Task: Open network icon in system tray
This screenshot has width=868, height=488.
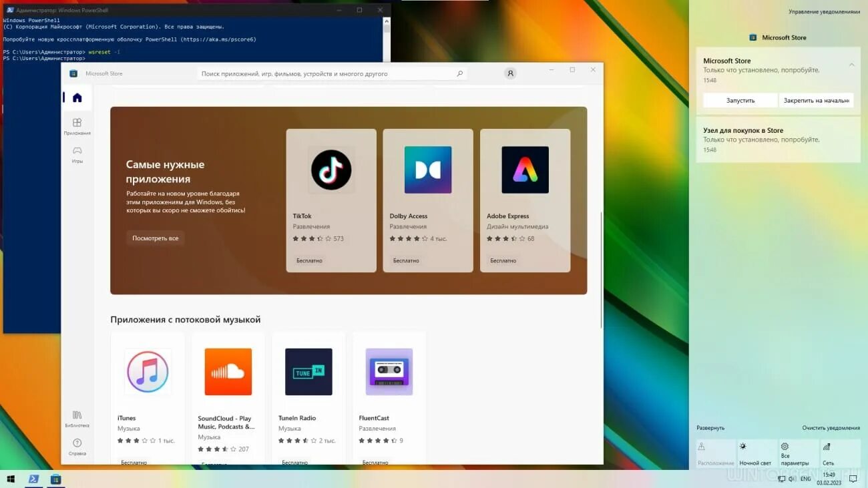Action: click(781, 479)
